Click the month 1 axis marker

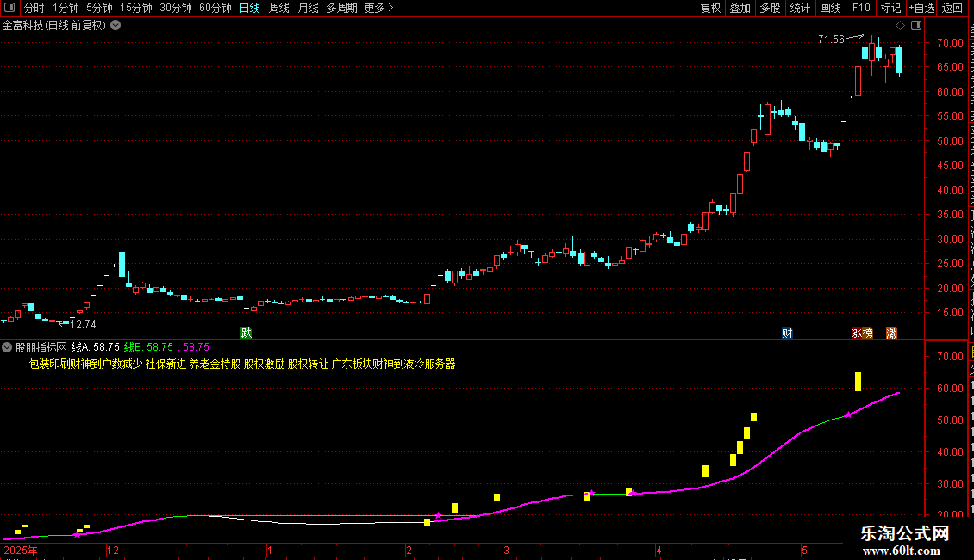click(x=270, y=550)
